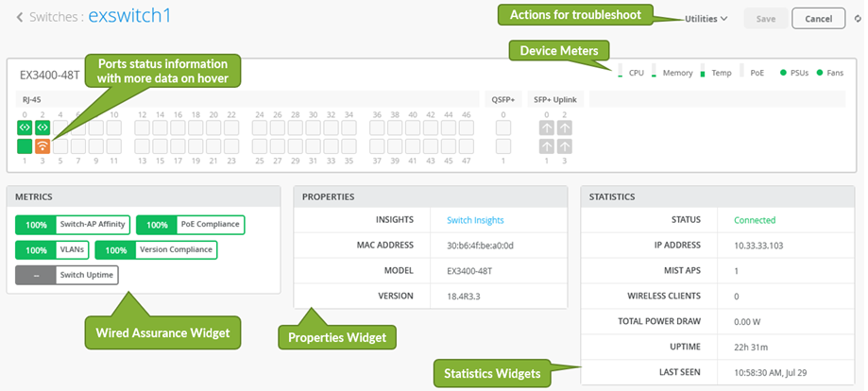Select the PoE Compliance metric badge
Image resolution: width=868 pixels, height=391 pixels.
(190, 225)
